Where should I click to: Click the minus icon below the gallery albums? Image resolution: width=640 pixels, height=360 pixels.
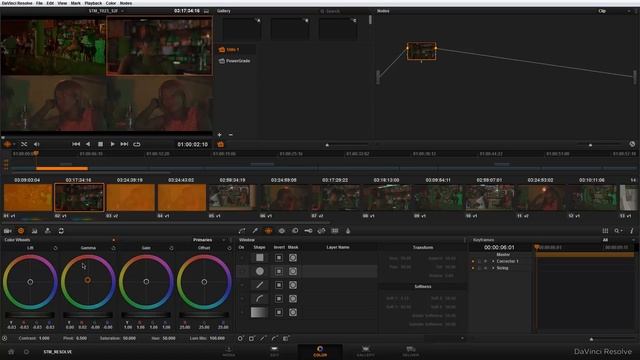pos(231,135)
